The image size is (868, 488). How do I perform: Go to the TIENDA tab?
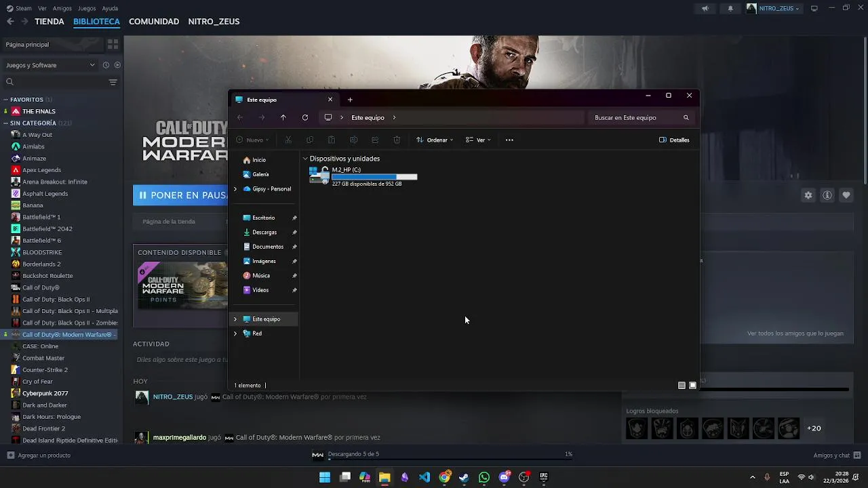(50, 22)
